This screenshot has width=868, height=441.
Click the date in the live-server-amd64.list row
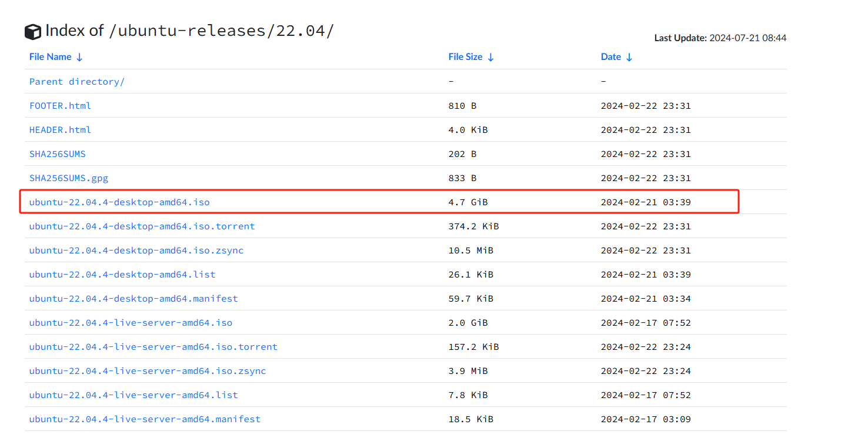[x=646, y=395]
